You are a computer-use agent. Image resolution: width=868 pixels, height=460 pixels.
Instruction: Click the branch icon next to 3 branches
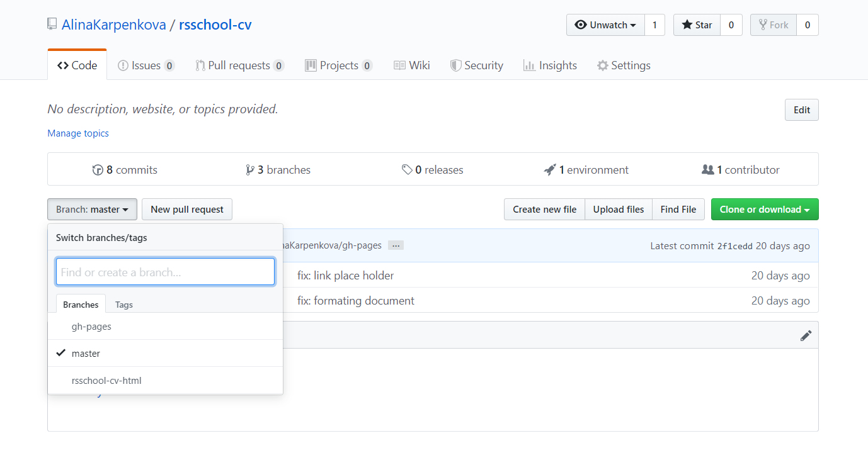click(251, 169)
